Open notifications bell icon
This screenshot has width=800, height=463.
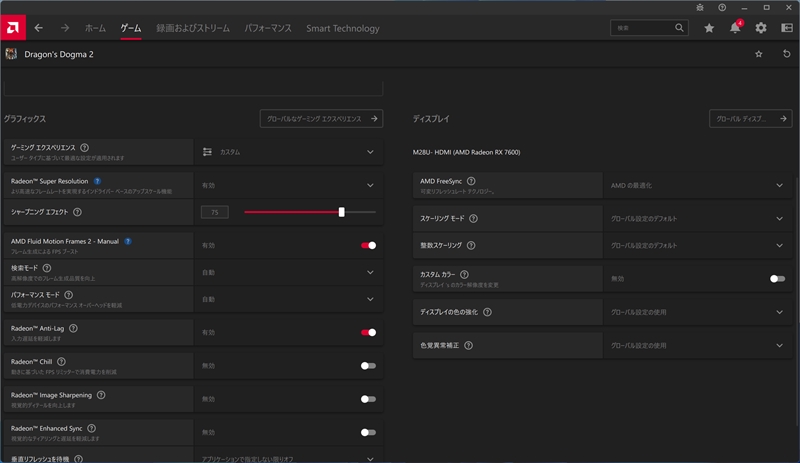click(x=735, y=28)
